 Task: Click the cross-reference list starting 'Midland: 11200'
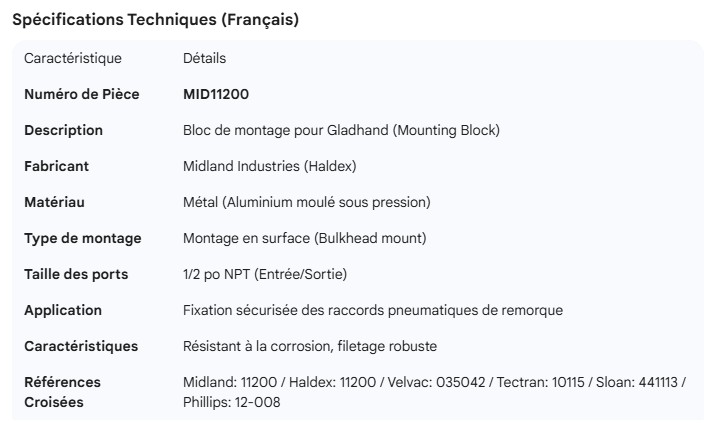coord(434,383)
